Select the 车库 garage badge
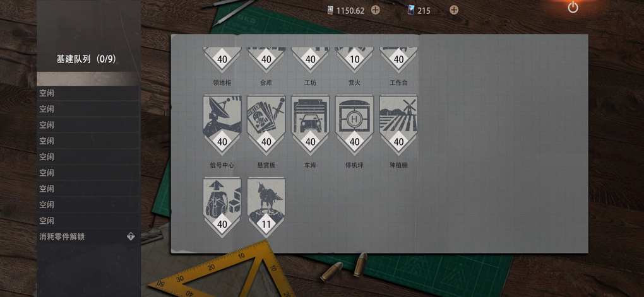Screen dimensions: 644x297 coord(310,125)
